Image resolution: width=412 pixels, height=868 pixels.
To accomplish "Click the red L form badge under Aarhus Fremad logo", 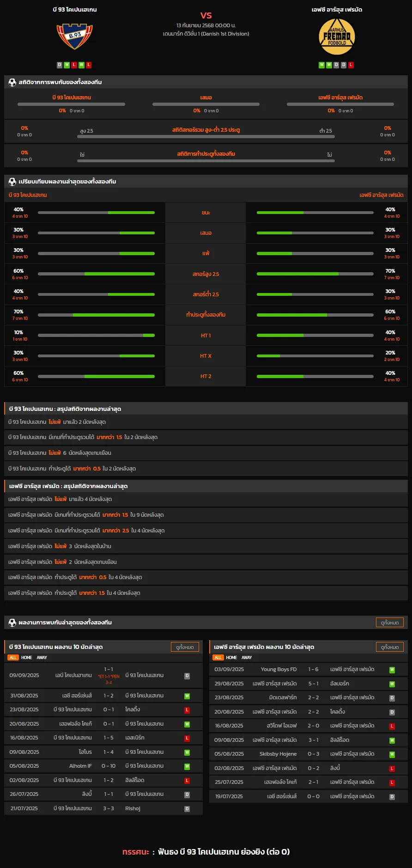I will [351, 65].
